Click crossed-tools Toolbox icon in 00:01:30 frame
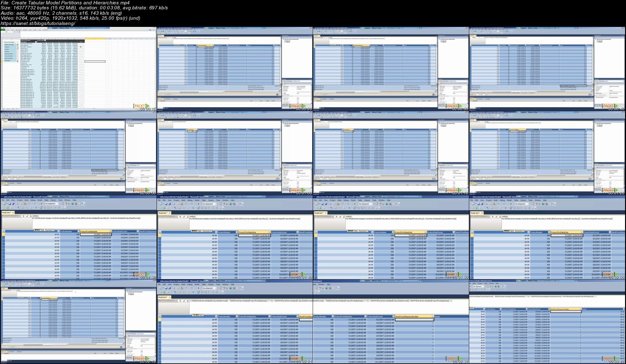 point(69,204)
